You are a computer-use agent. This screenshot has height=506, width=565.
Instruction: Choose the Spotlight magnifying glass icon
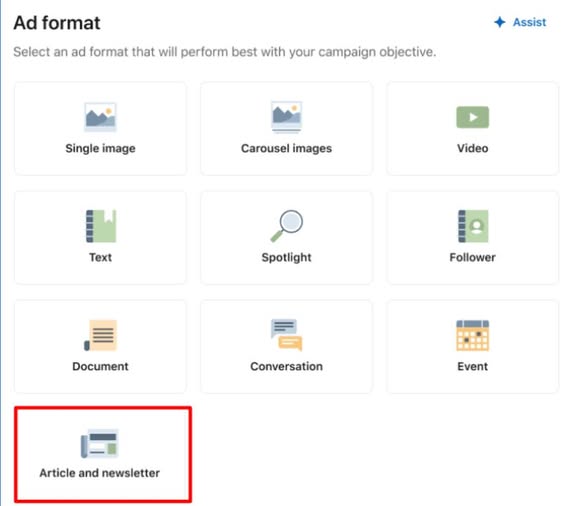coord(287,226)
